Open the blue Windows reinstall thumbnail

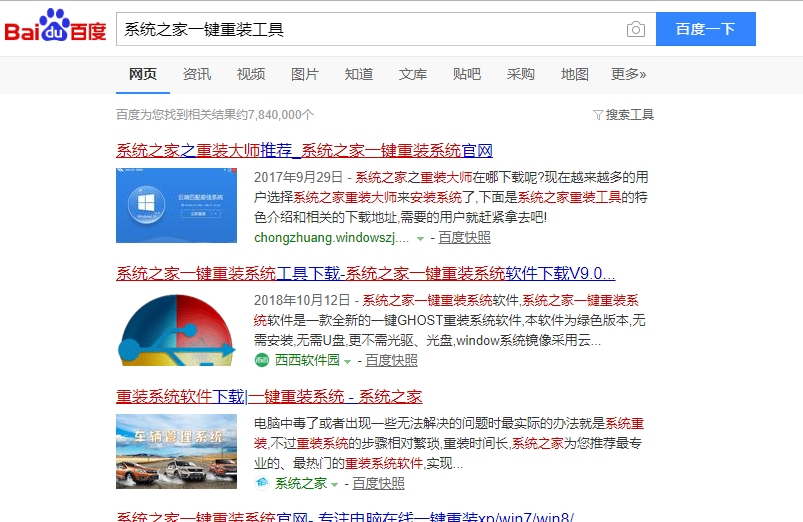[x=176, y=206]
